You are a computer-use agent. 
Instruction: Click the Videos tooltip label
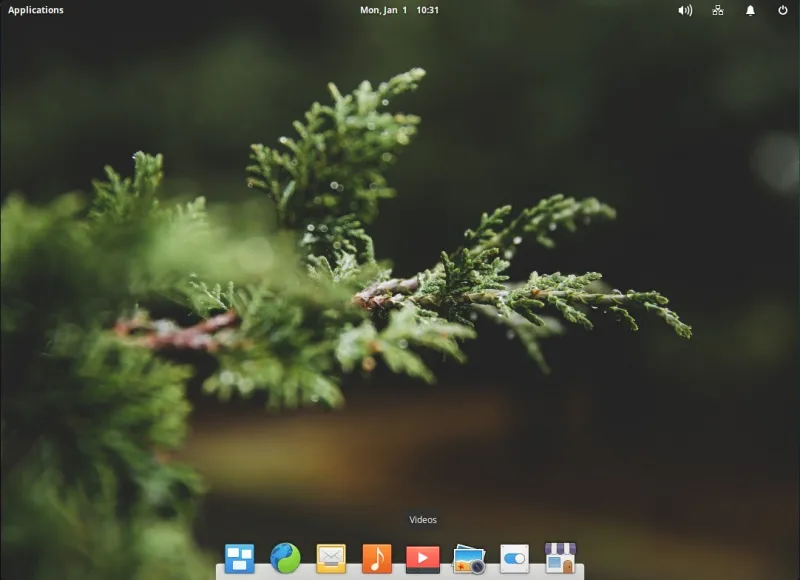coord(423,519)
